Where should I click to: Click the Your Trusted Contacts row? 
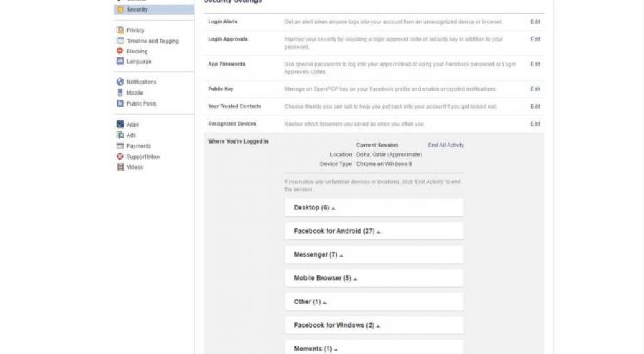coord(234,106)
